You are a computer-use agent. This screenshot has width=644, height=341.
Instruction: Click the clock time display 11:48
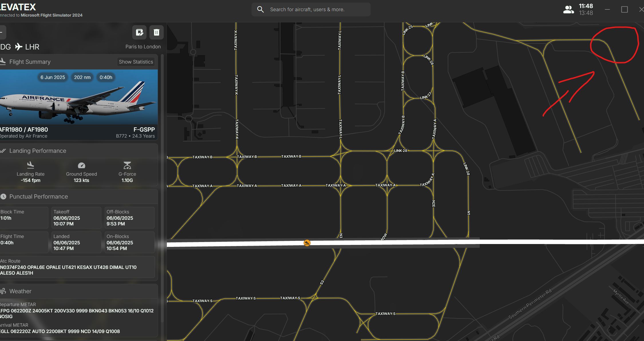586,6
